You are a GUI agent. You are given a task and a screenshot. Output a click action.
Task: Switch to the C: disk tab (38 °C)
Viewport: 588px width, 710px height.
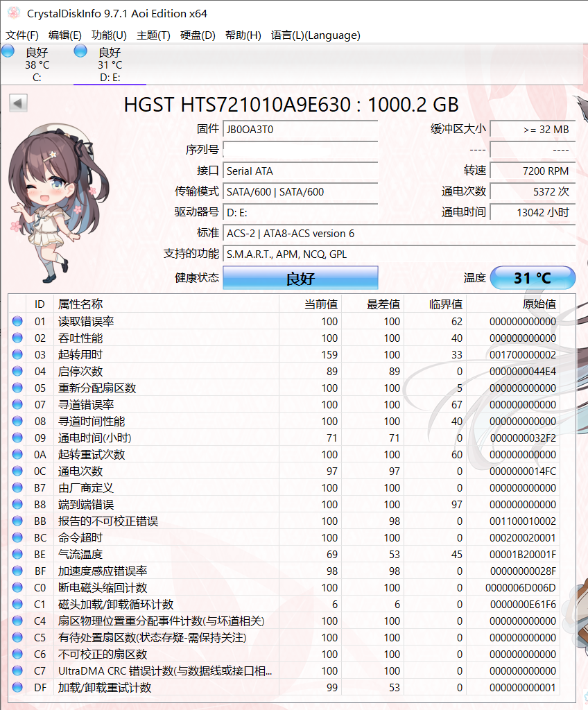(37, 64)
